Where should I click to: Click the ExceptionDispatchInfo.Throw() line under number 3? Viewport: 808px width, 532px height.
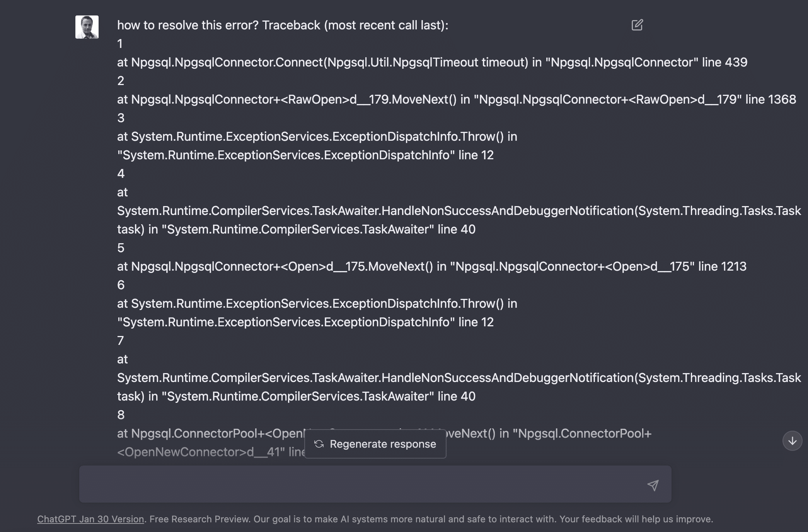(x=317, y=136)
